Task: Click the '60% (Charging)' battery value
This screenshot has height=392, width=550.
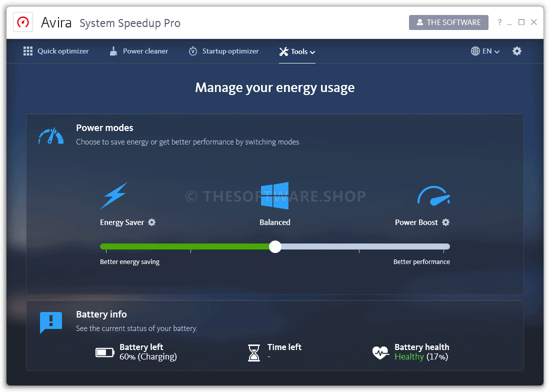Action: (x=148, y=356)
